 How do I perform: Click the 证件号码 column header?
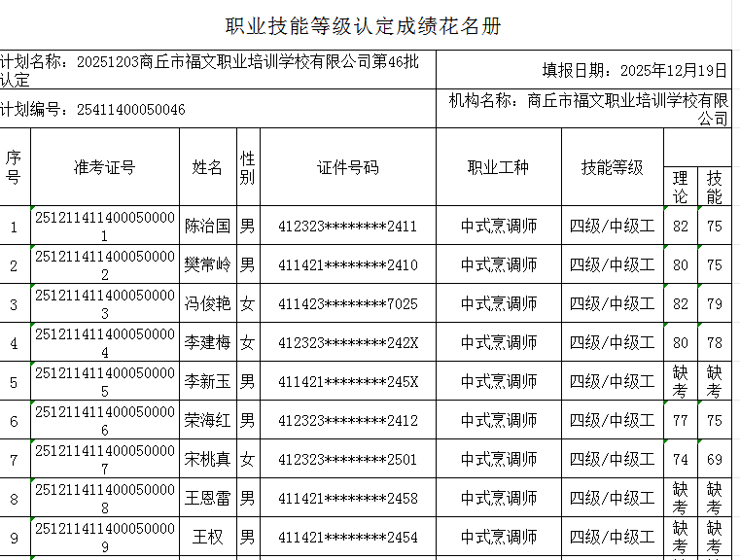[347, 167]
